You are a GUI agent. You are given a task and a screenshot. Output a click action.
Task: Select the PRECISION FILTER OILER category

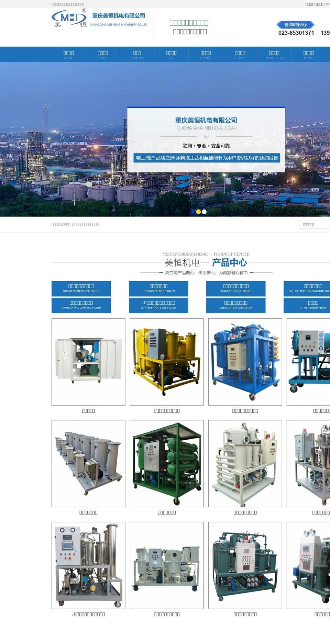pyautogui.click(x=158, y=289)
